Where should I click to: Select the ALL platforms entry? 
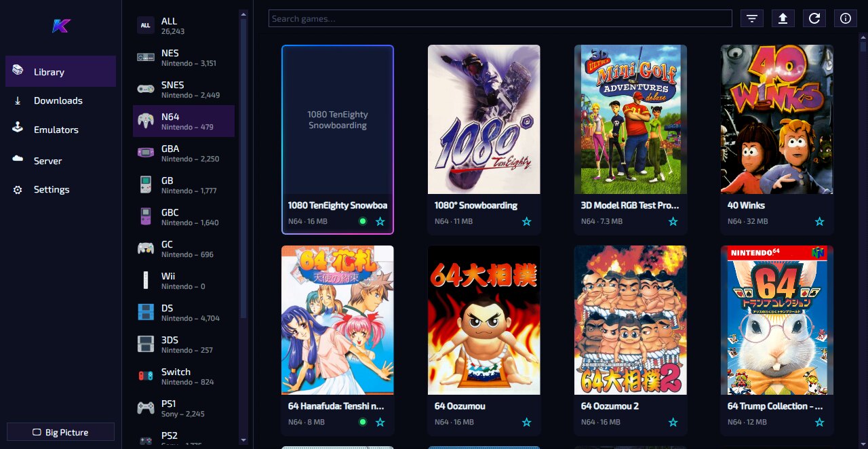184,26
